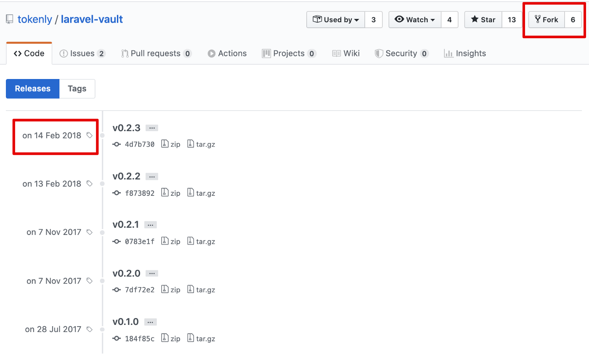This screenshot has height=364, width=589.
Task: Open commit 4d7b730
Action: [x=140, y=144]
